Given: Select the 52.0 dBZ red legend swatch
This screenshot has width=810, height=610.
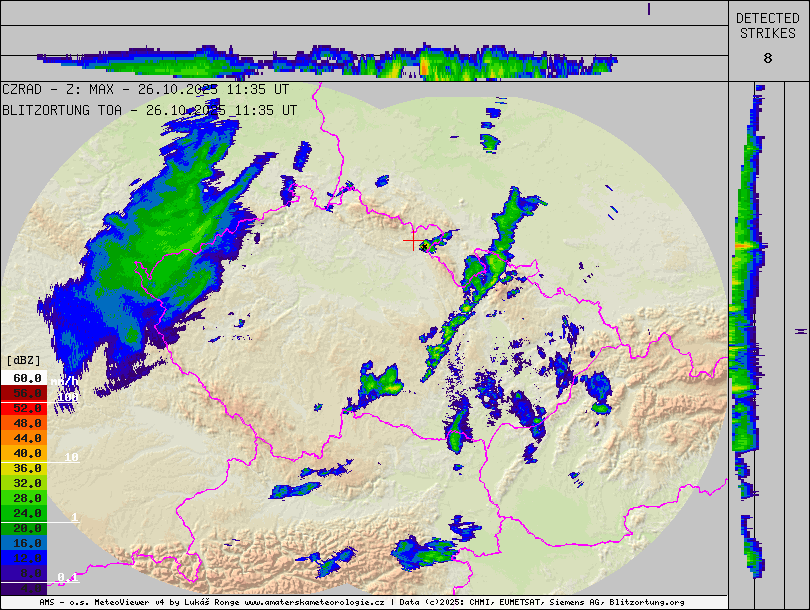Looking at the screenshot, I should click(x=25, y=408).
